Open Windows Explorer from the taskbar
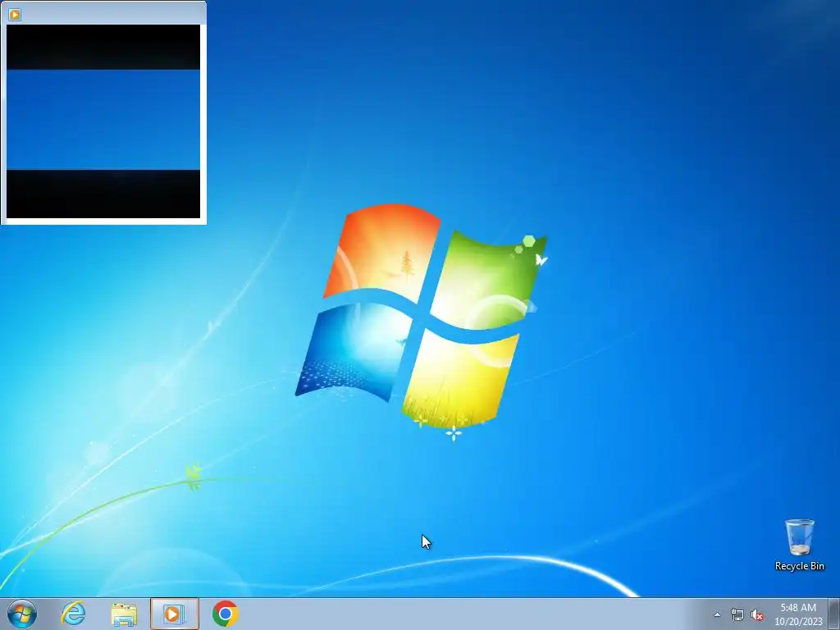Viewport: 840px width, 630px height. click(x=124, y=614)
